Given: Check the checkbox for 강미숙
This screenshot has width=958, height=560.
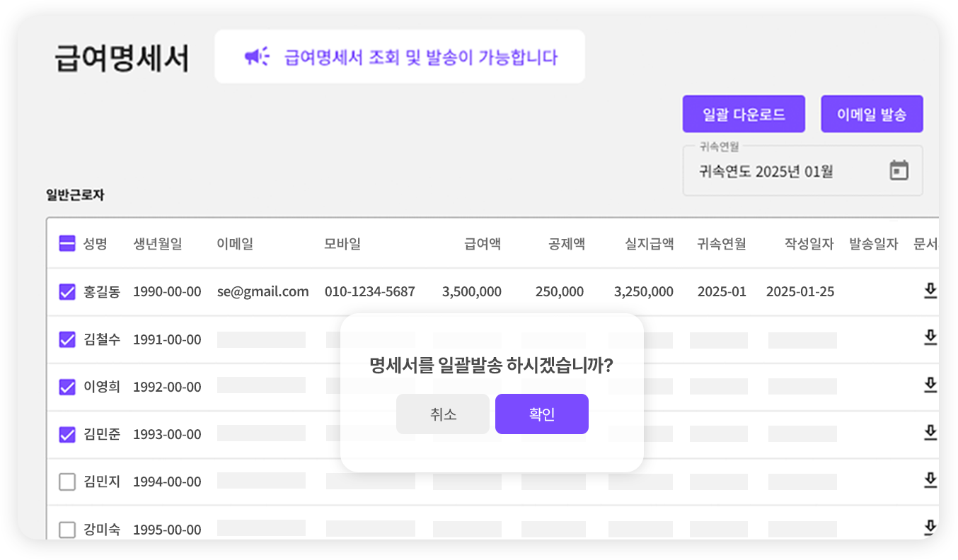Looking at the screenshot, I should click(67, 529).
